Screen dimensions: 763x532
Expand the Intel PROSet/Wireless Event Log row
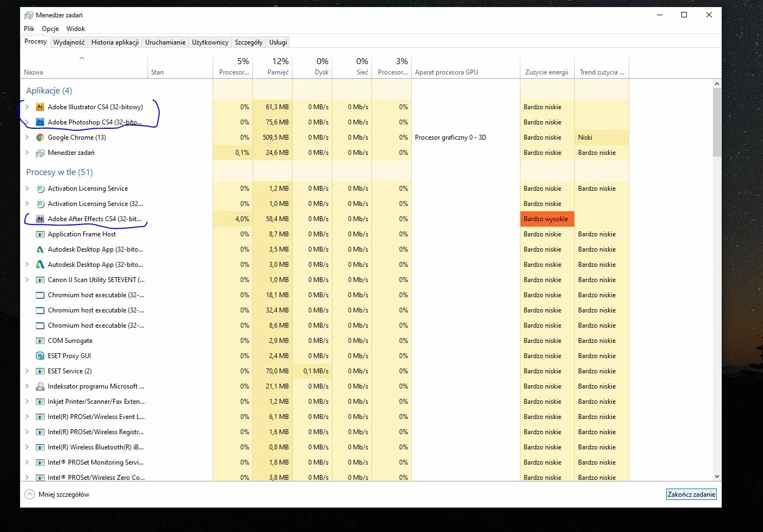tap(27, 417)
